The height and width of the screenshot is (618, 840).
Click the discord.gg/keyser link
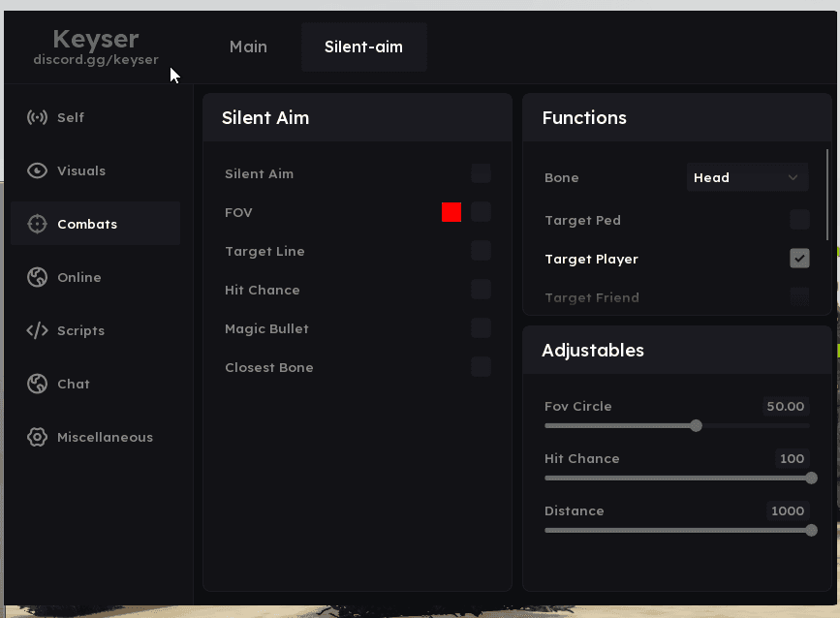click(x=96, y=60)
